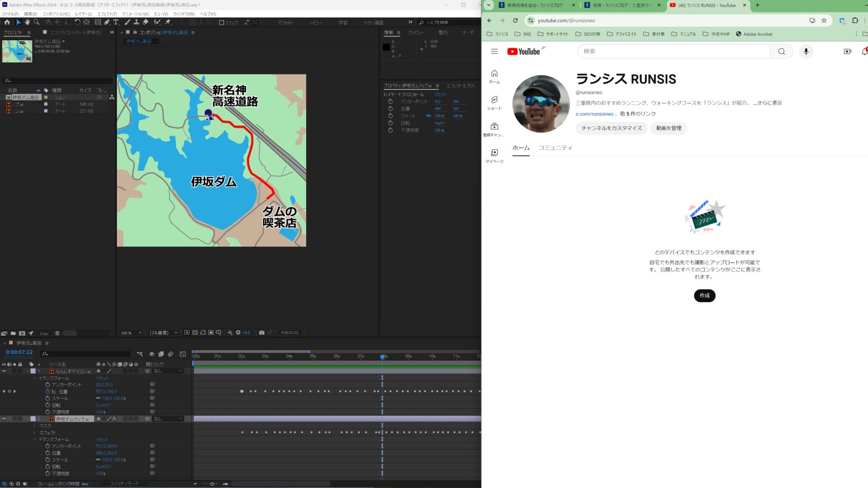Expand the エフェクト section in timeline

(x=34, y=432)
